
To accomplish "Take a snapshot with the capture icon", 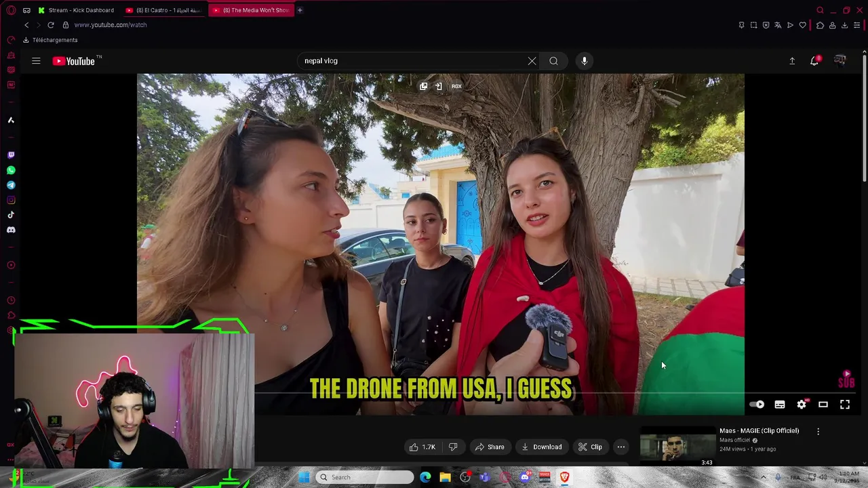I will tap(753, 25).
